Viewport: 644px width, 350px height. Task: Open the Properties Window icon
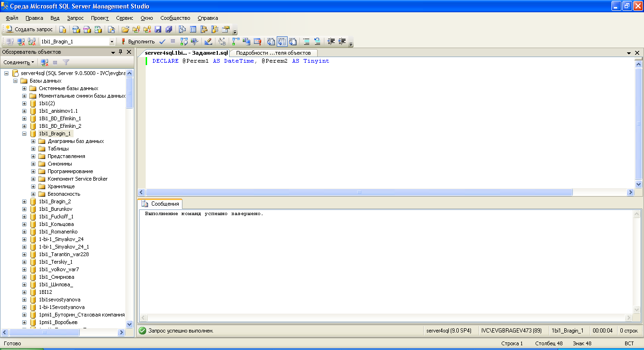(x=225, y=29)
